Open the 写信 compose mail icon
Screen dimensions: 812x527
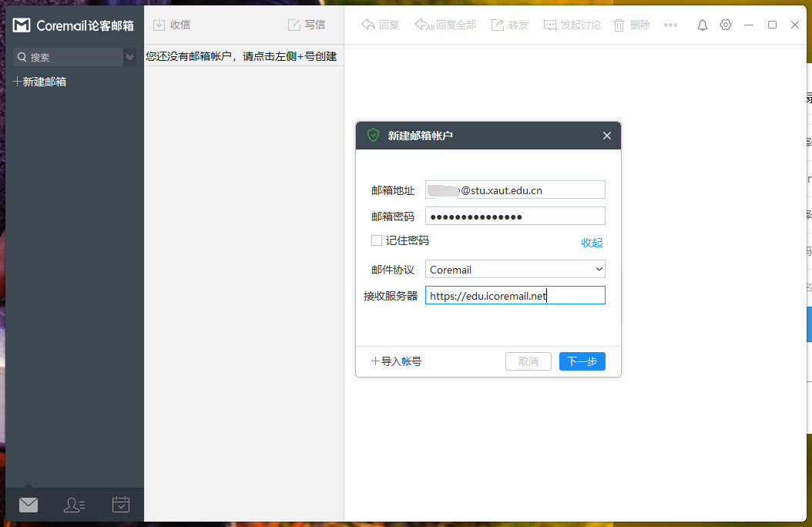click(295, 24)
